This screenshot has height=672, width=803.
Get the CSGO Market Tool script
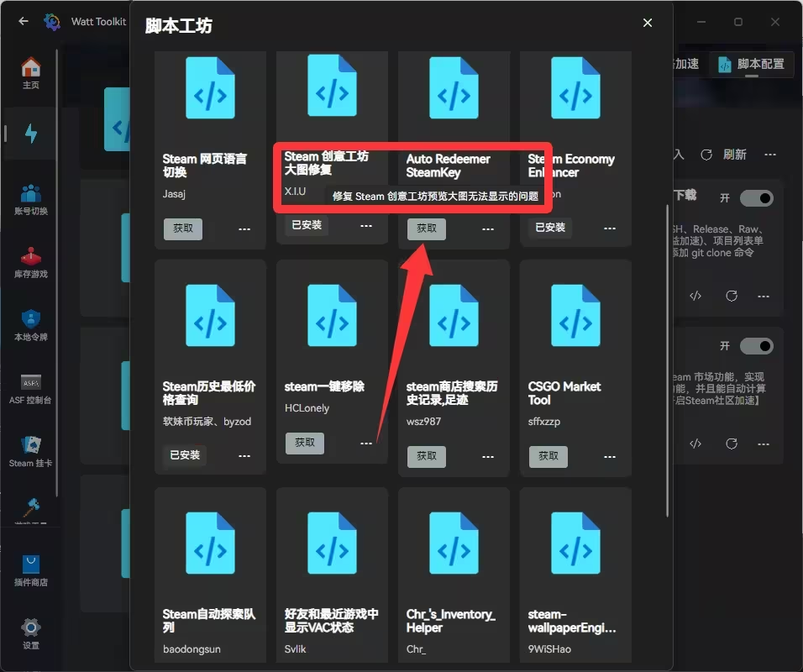click(x=548, y=456)
